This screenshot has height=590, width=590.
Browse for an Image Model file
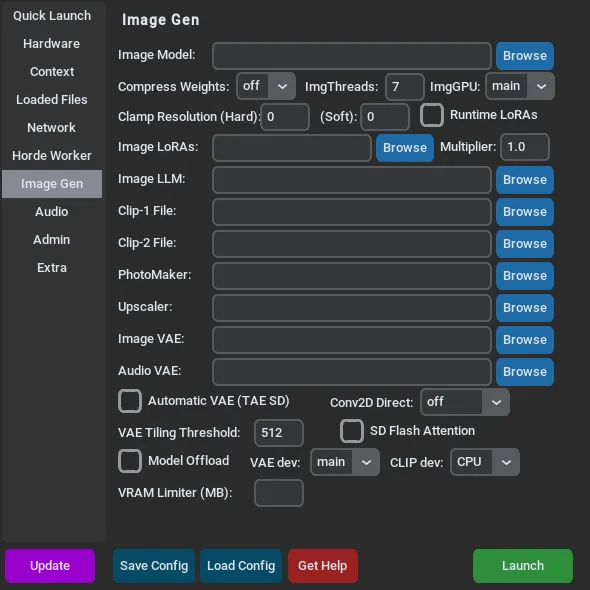click(x=525, y=56)
